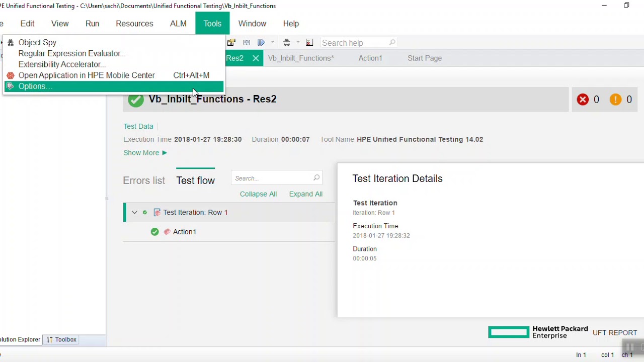Click the HPE Unified Functional Testing 14.02 text
The width and height of the screenshot is (644, 362).
point(420,139)
